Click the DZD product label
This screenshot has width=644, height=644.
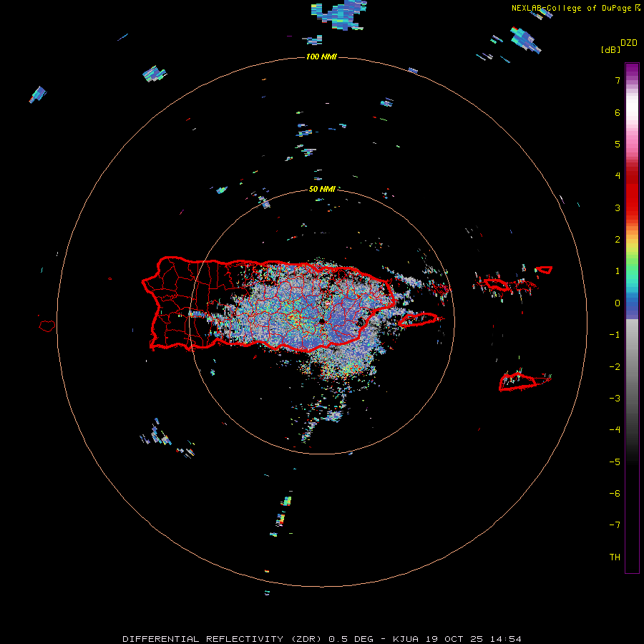pos(629,43)
